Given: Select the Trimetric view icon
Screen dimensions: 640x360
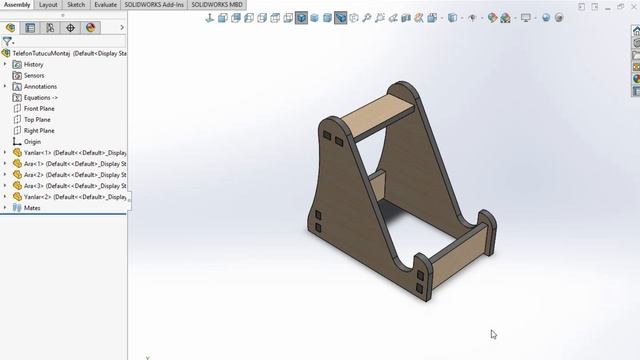Looking at the screenshot, I should pyautogui.click(x=314, y=18).
